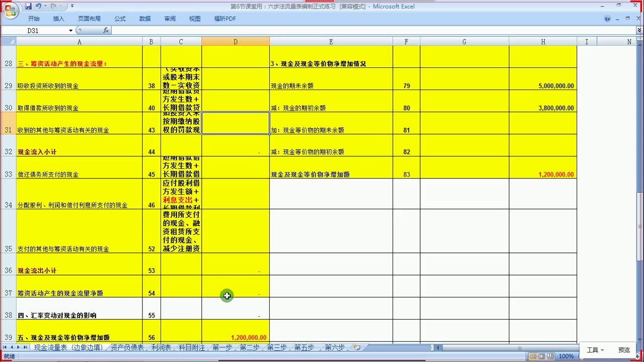Open Customize Quick Access Toolbar dropdown
This screenshot has height=362, width=644.
(72, 6)
